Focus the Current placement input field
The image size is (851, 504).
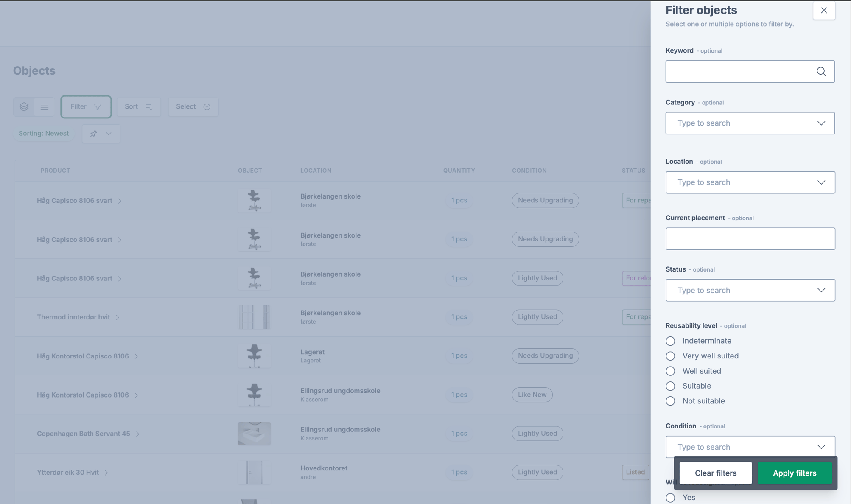pos(750,239)
